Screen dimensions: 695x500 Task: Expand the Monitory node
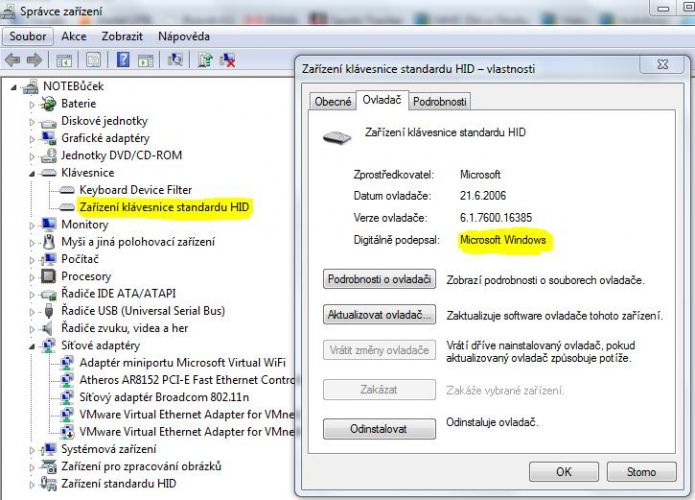(31, 225)
